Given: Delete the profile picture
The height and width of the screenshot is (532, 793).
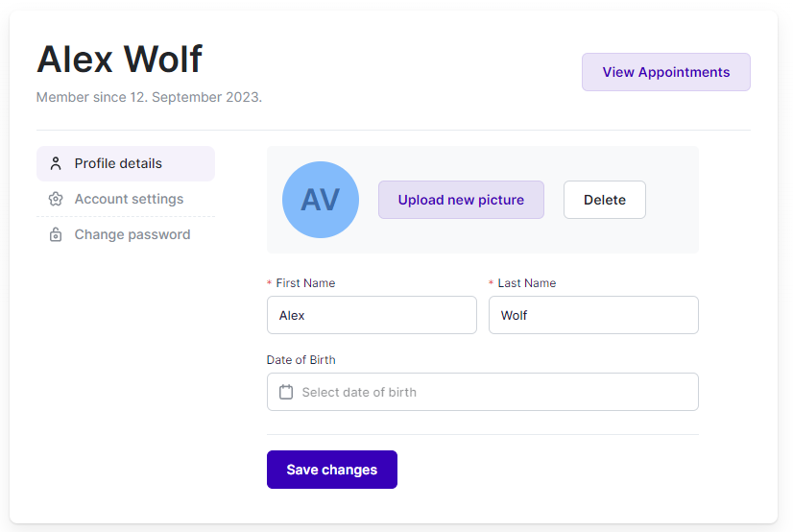Looking at the screenshot, I should point(604,200).
